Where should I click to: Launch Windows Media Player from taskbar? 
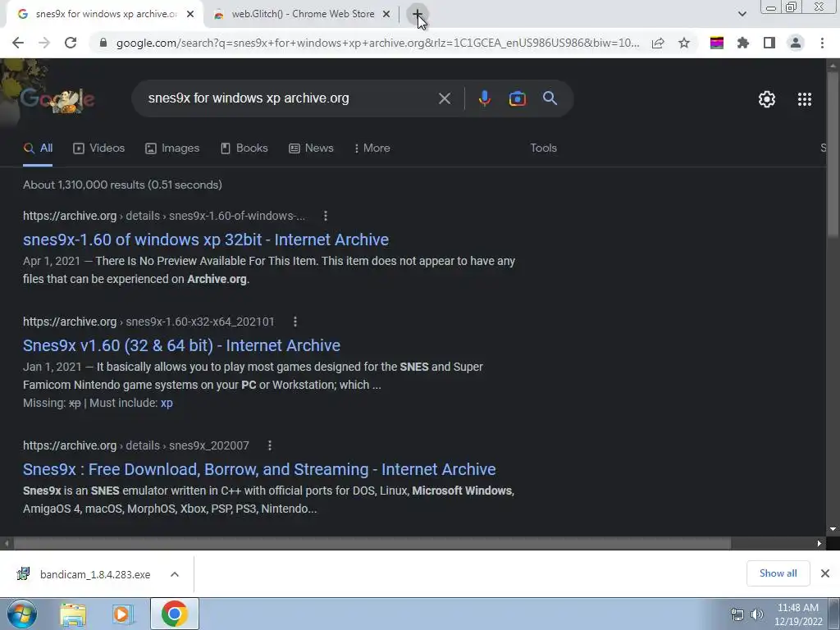pyautogui.click(x=123, y=614)
